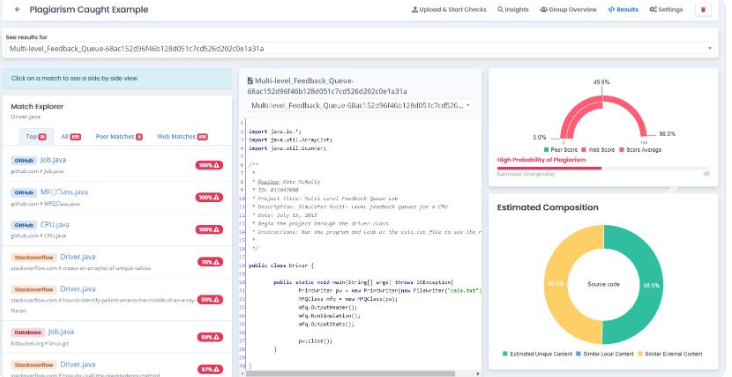Screen dimensions: 732x377
Task: Click the 70% badge on Driver.java match
Action: 210,262
